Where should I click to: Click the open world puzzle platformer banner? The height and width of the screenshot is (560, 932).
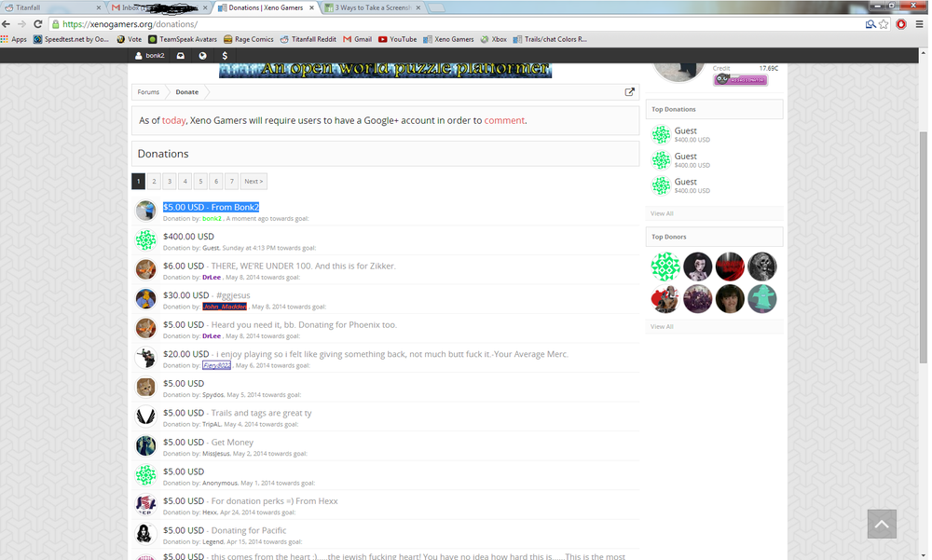[385, 70]
